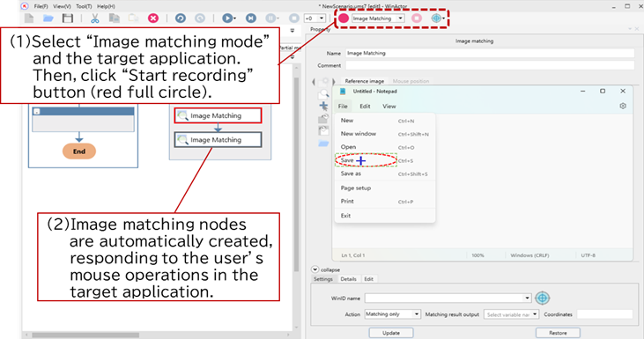This screenshot has height=339, width=644.
Task: Click the Coordinates input field
Action: click(x=604, y=314)
